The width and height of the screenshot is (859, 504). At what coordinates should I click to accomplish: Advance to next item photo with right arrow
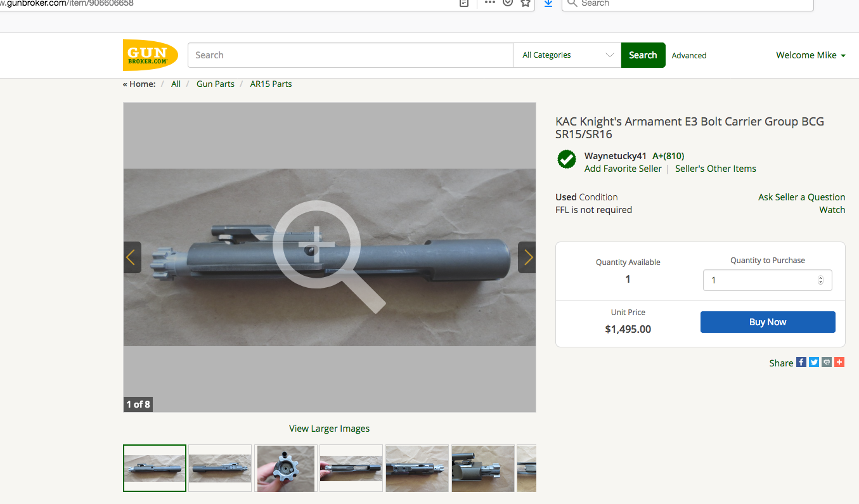(x=527, y=257)
